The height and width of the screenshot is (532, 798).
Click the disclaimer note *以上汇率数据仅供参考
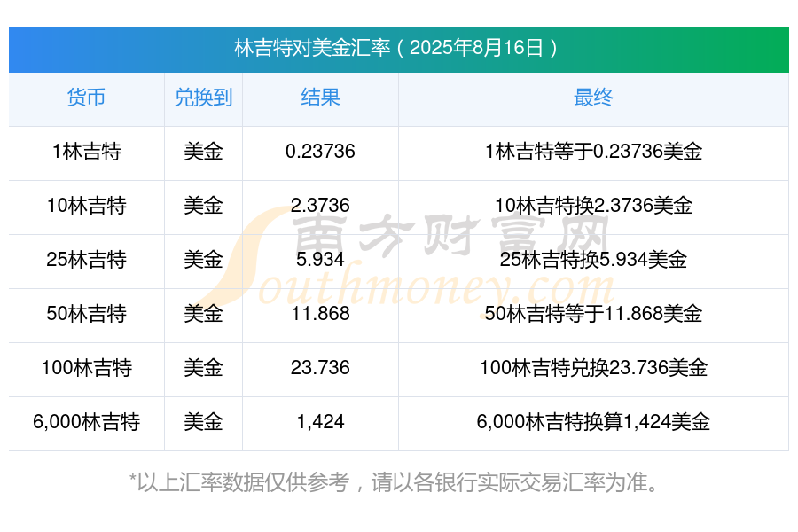[x=239, y=482]
